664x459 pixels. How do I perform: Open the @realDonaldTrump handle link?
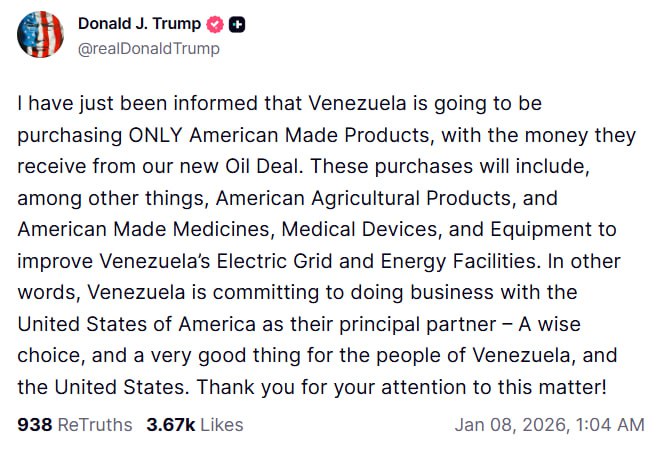point(148,48)
